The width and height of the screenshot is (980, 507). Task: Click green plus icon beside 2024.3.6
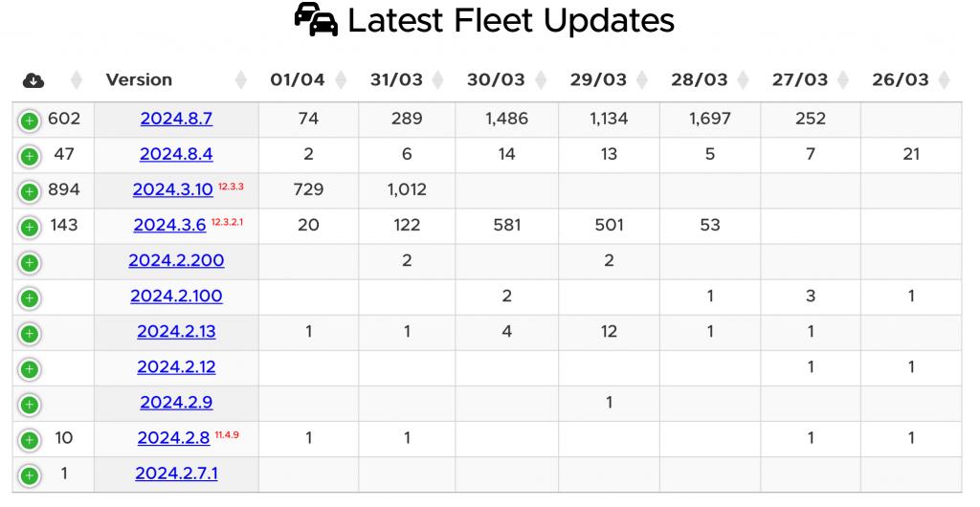[30, 227]
